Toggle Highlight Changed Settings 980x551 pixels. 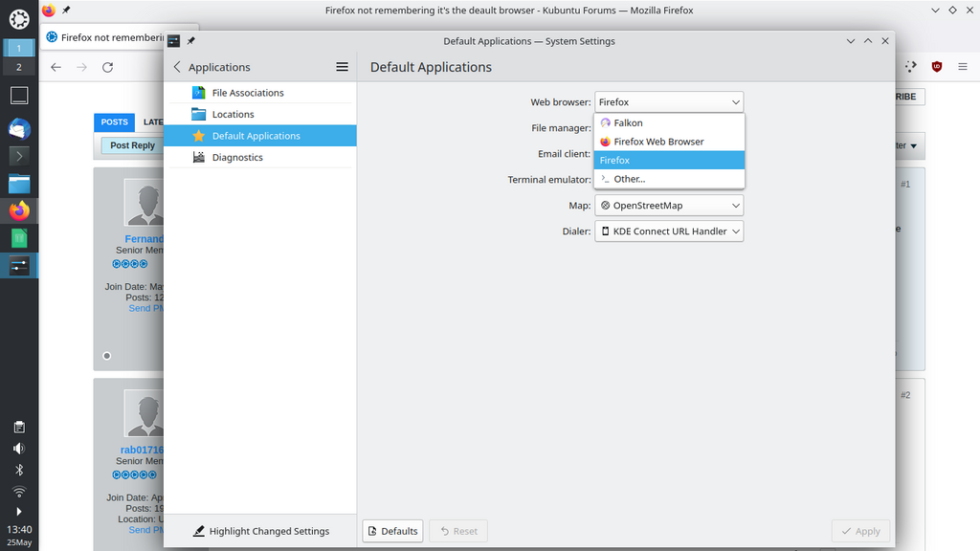pyautogui.click(x=260, y=531)
